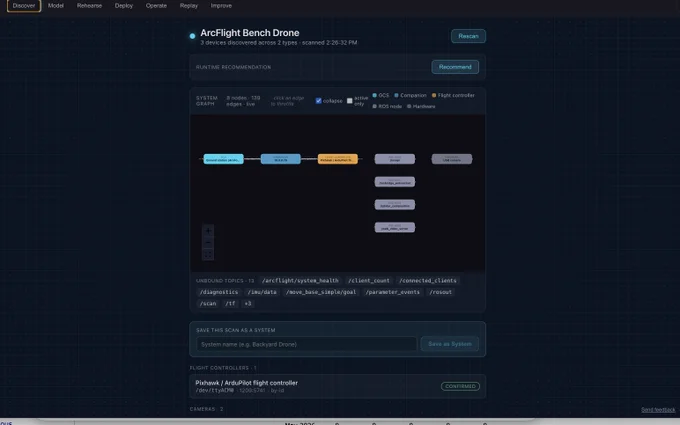680x425 pixels.
Task: Select the Improve tab
Action: tap(221, 6)
